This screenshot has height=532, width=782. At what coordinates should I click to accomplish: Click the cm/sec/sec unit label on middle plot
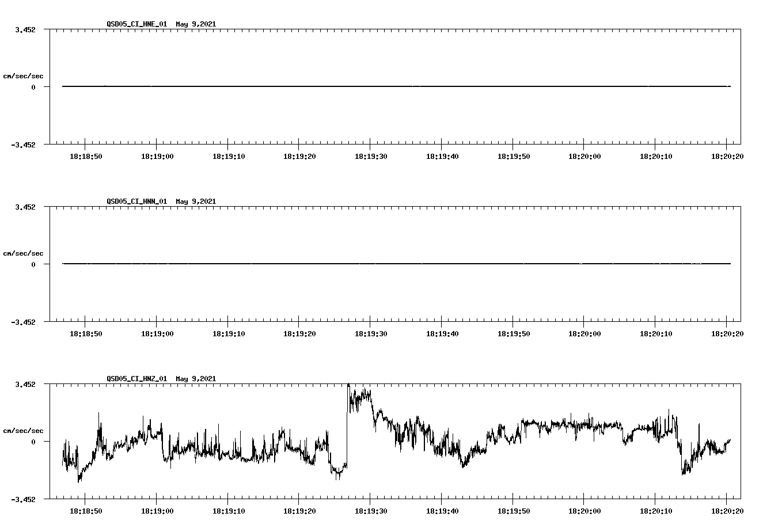(24, 253)
